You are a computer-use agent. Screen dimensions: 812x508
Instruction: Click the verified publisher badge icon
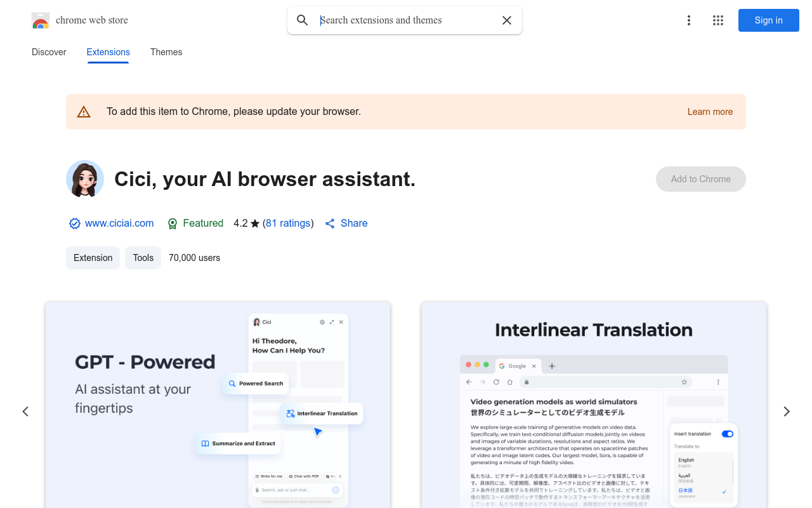75,224
